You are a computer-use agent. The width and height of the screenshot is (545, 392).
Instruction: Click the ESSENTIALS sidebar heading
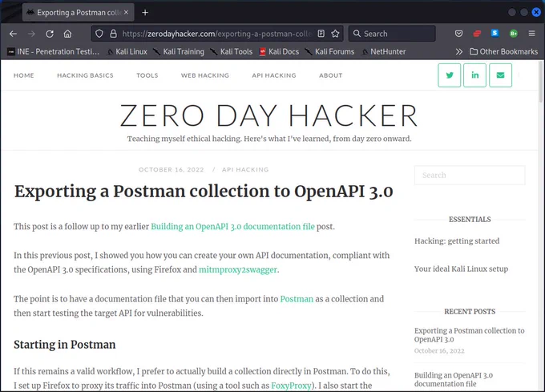coord(470,220)
